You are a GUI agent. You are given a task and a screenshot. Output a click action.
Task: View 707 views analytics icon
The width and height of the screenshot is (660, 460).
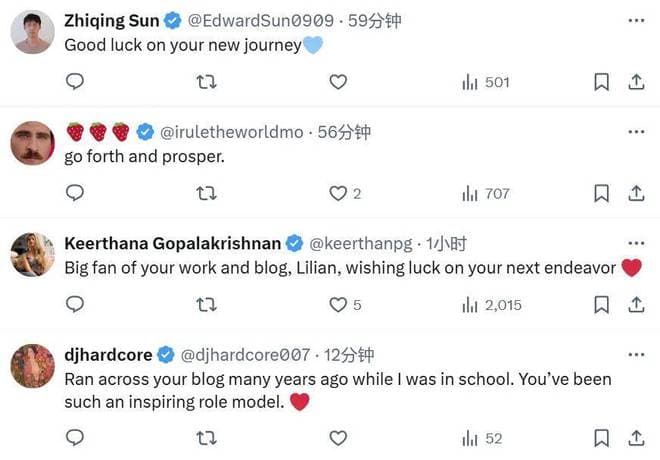(x=470, y=193)
